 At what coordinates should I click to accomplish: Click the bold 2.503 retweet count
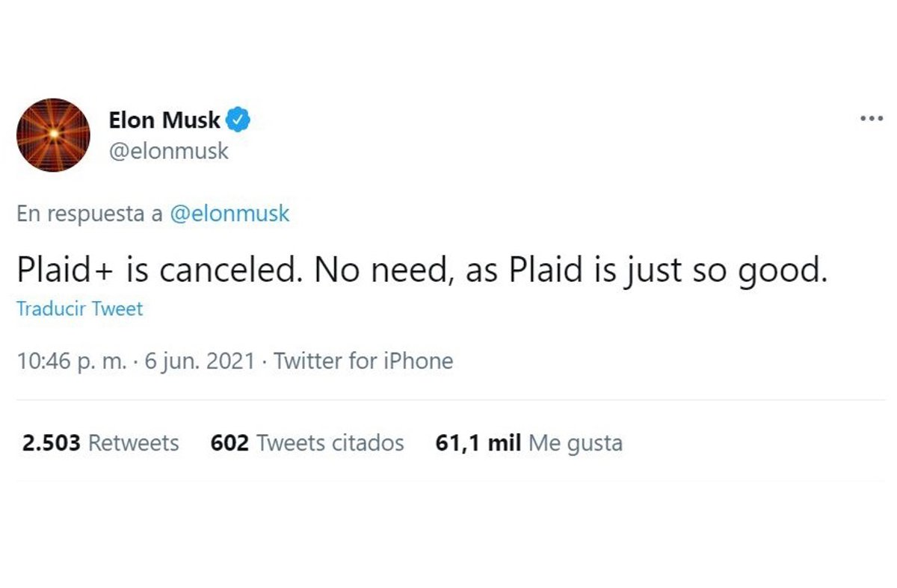pos(51,443)
